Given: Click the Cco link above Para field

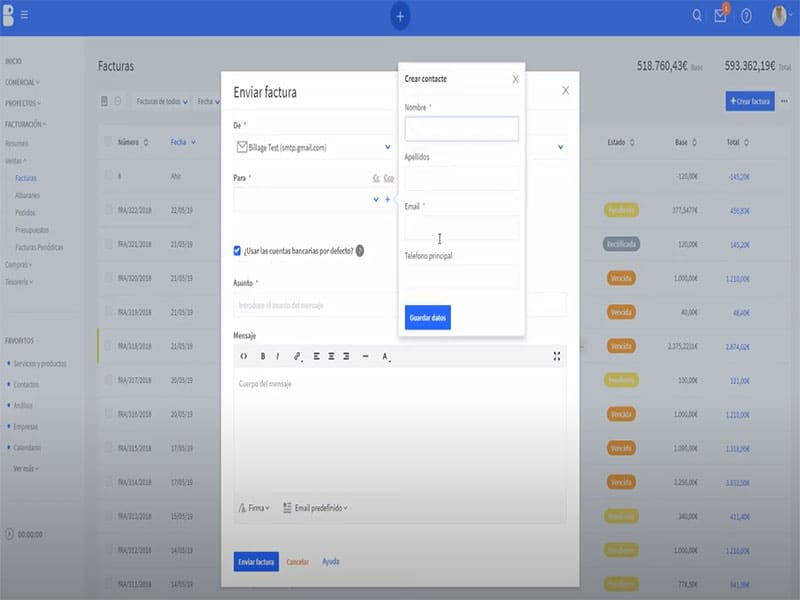Looking at the screenshot, I should [389, 178].
